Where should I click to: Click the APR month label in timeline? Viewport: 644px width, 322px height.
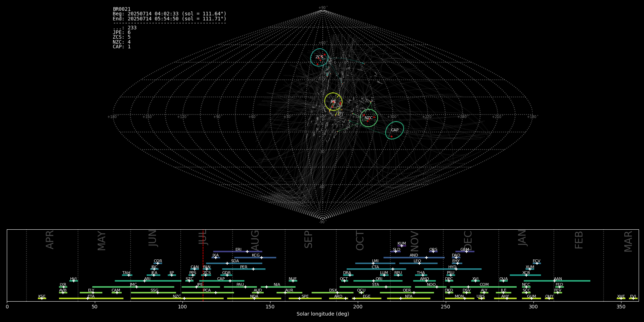[x=50, y=240]
